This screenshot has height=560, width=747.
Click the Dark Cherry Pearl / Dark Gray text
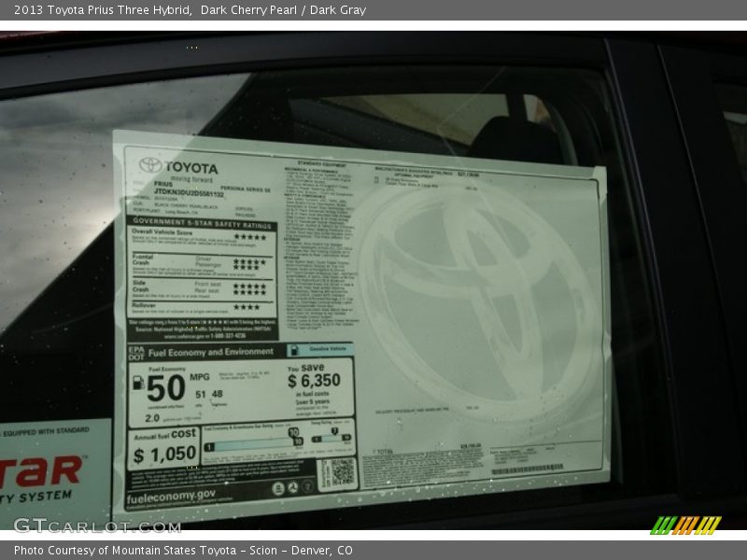coord(283,10)
